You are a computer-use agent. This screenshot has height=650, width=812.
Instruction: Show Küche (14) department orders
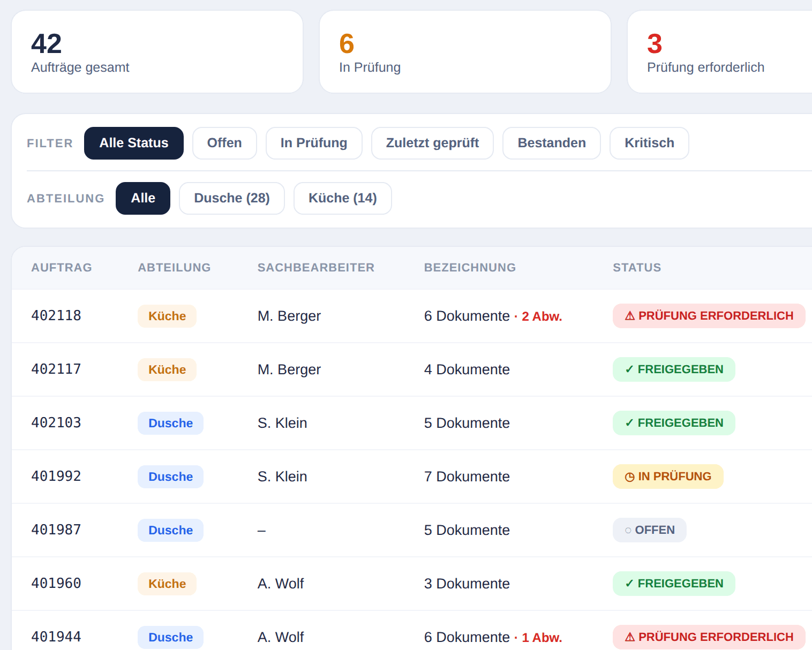point(343,198)
